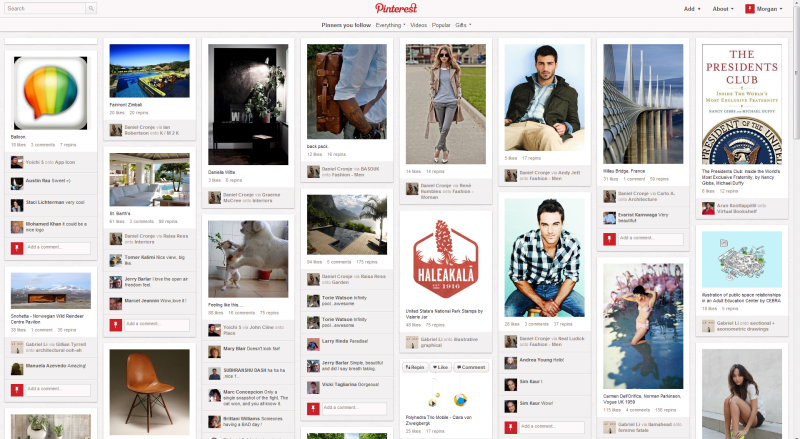The height and width of the screenshot is (439, 800).
Task: Expand the Add dropdown menu
Action: (x=692, y=9)
